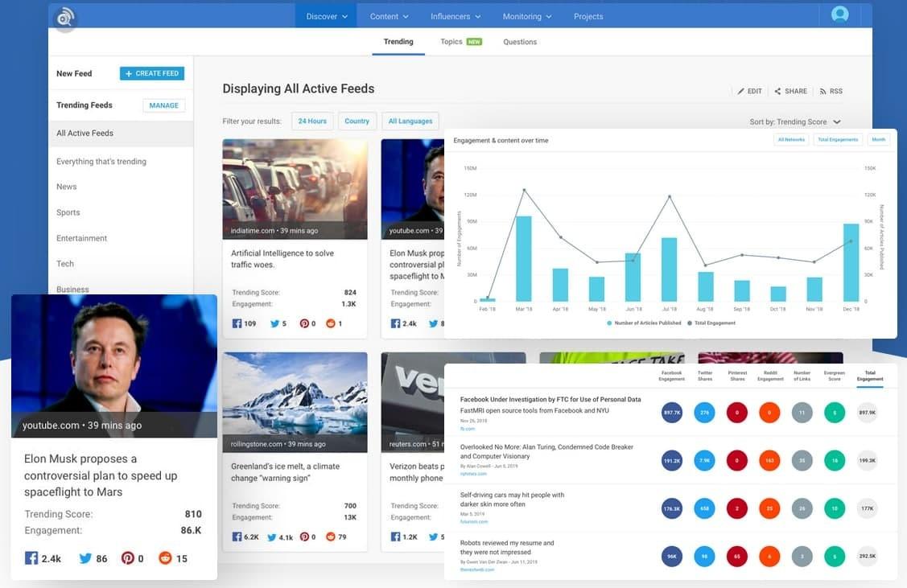This screenshot has height=588, width=907.
Task: Click Pinterest icon on enlarged Elon Musk card
Action: [x=128, y=558]
